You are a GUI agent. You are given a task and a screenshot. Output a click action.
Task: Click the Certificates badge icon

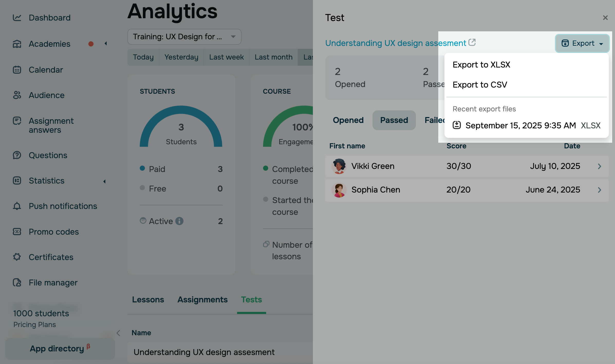point(17,257)
